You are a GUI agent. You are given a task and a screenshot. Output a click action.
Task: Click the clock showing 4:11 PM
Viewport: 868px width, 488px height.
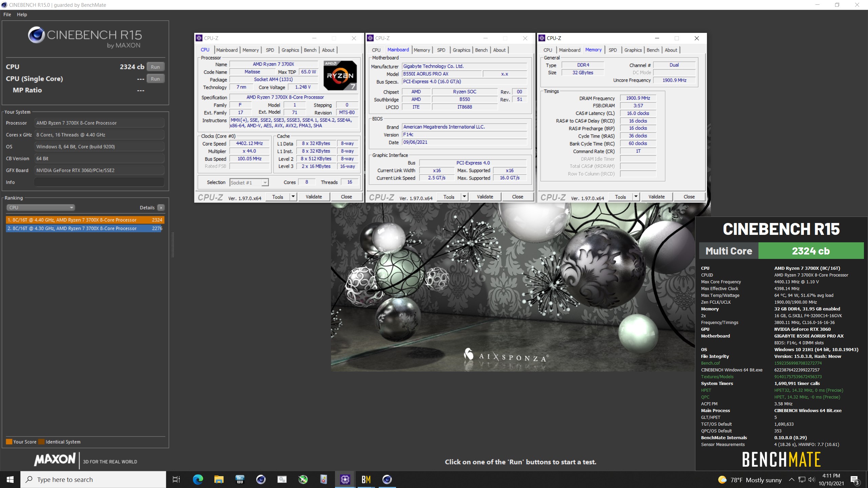[831, 476]
